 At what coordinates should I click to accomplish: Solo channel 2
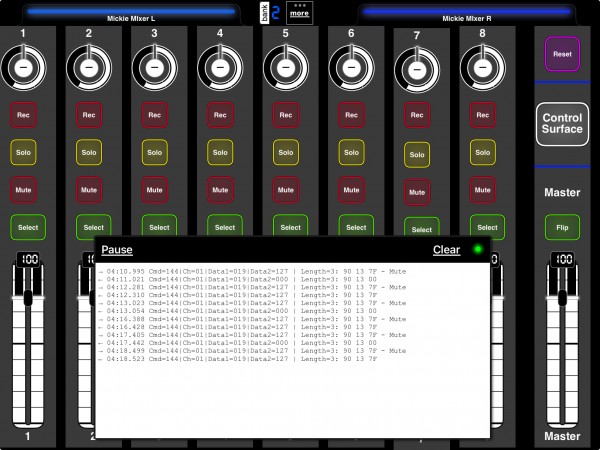coord(89,152)
